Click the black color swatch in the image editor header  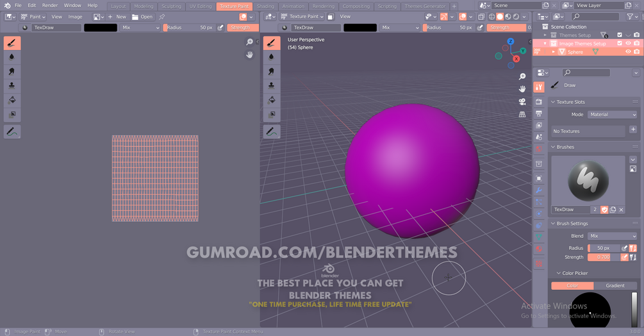(101, 28)
